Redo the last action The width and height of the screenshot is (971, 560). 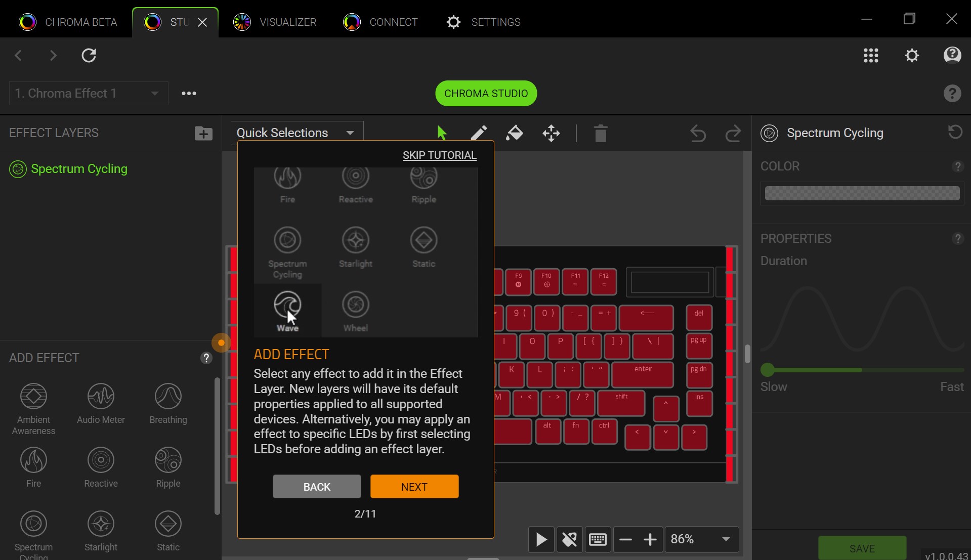pyautogui.click(x=733, y=134)
